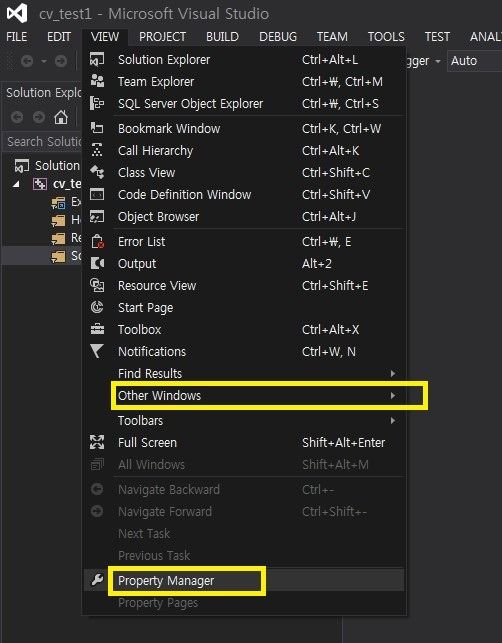This screenshot has width=502, height=643.
Task: Click the Visual Studio logo icon
Action: coord(17,13)
